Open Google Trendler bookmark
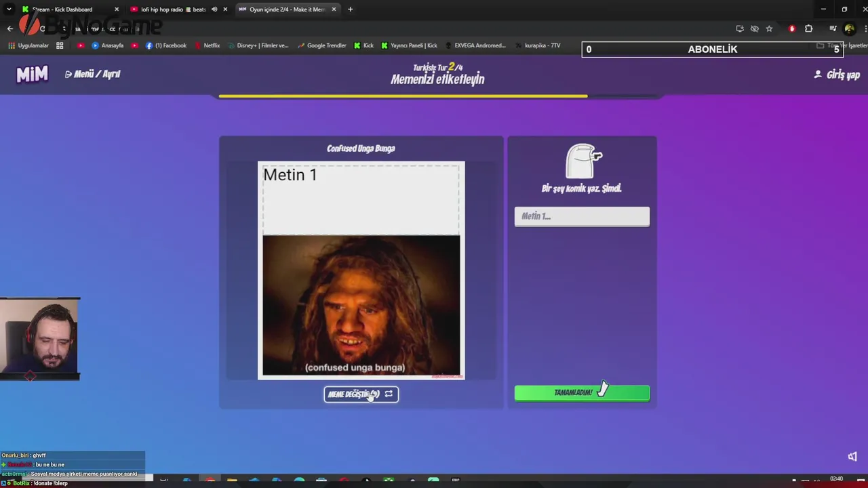The image size is (868, 488). pos(322,45)
